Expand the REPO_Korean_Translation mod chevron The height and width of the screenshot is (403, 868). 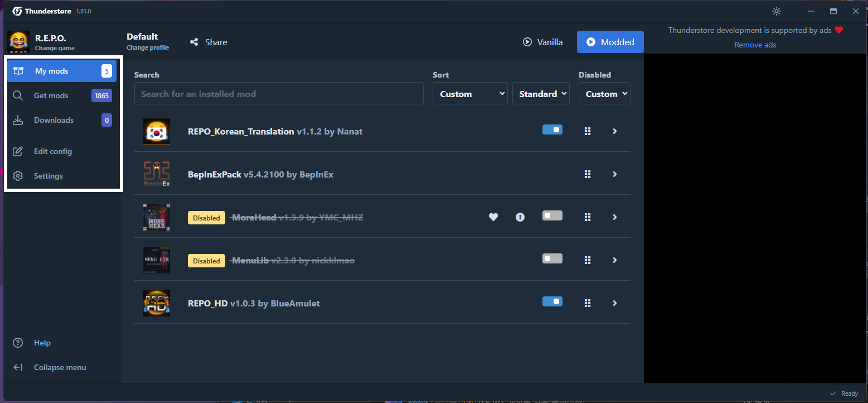point(615,131)
